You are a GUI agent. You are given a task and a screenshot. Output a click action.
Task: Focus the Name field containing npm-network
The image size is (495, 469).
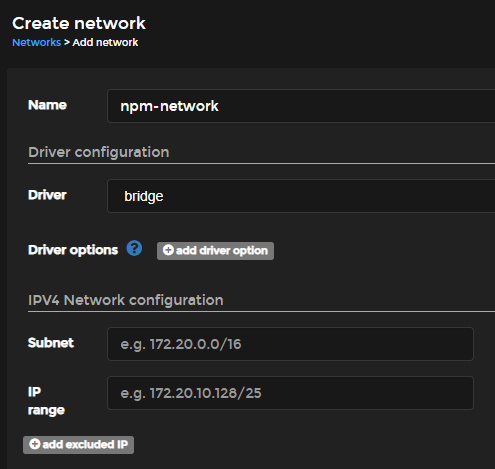coord(301,106)
